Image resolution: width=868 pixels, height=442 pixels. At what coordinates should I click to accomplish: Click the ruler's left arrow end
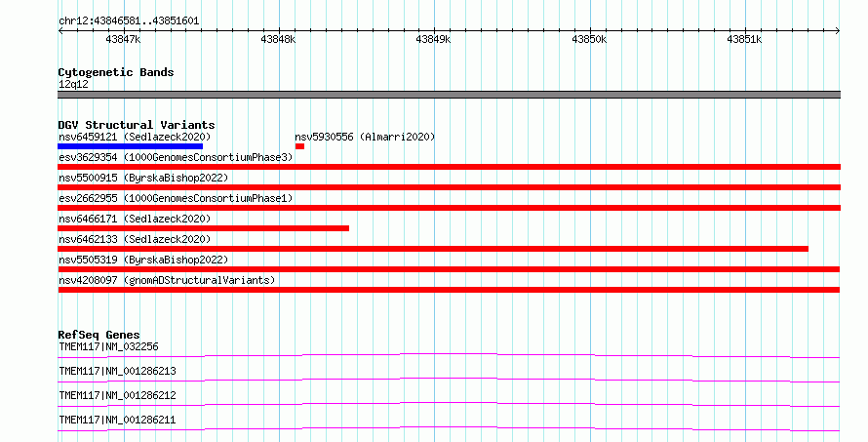pyautogui.click(x=60, y=31)
